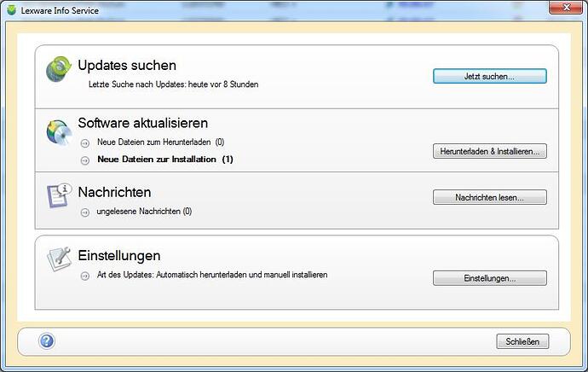
Task: Click the Nachrichten document info icon
Action: [60, 196]
